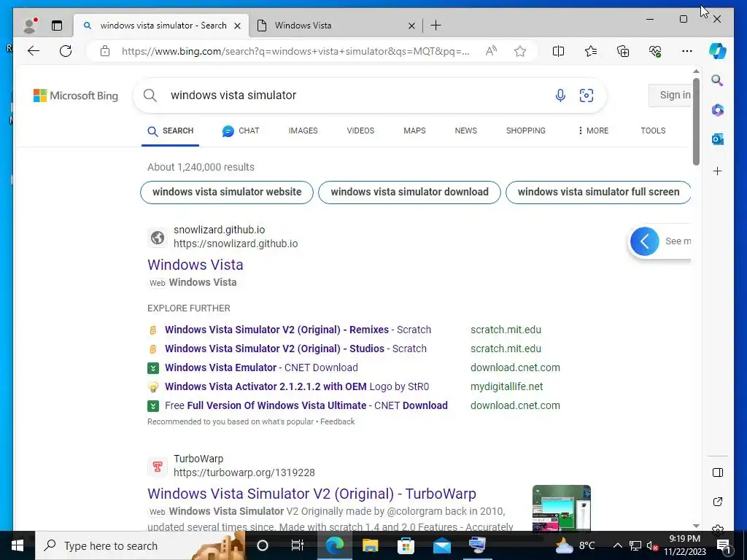Open the TurboWarp result thumbnail

coord(562,507)
